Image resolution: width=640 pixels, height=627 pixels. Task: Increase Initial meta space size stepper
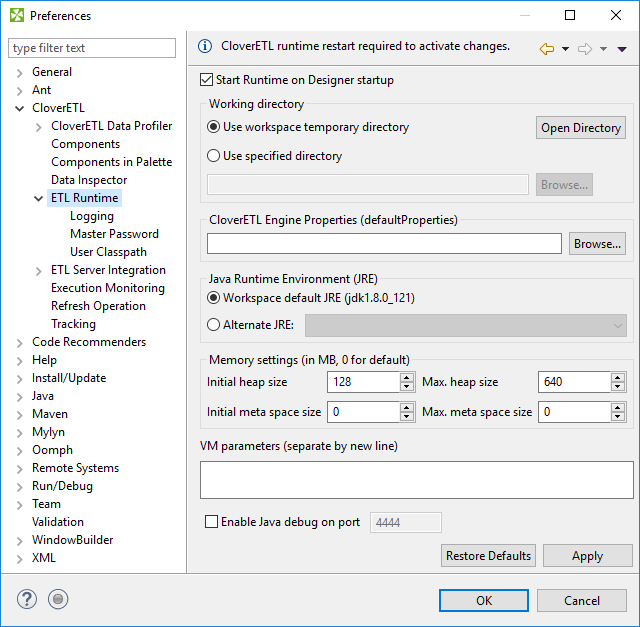[x=407, y=407]
